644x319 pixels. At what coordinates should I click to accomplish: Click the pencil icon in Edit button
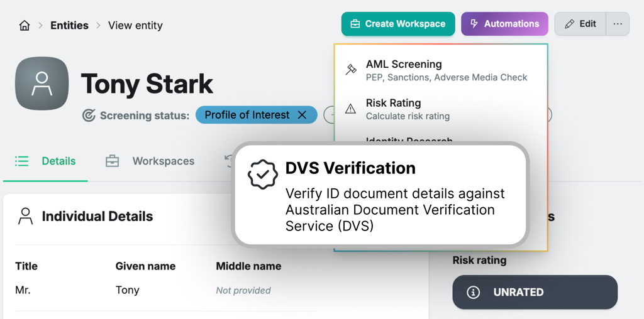(x=570, y=24)
